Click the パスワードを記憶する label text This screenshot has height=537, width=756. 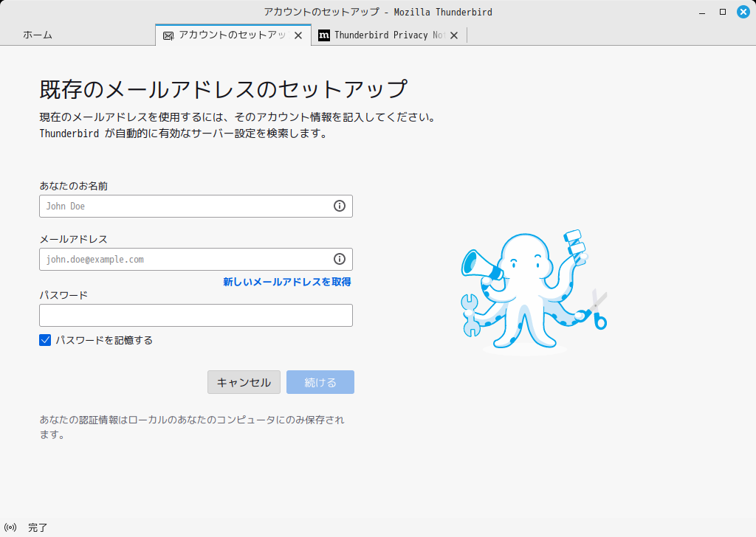click(104, 340)
